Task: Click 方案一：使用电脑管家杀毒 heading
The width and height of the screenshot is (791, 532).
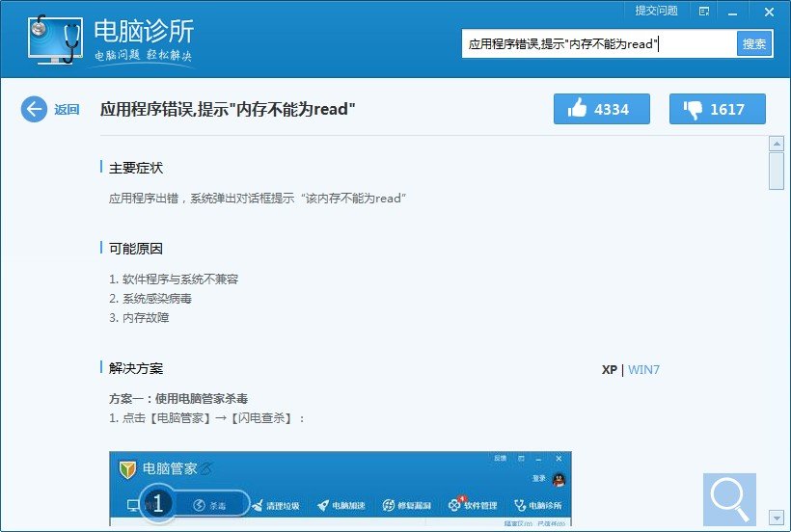Action: 178,398
